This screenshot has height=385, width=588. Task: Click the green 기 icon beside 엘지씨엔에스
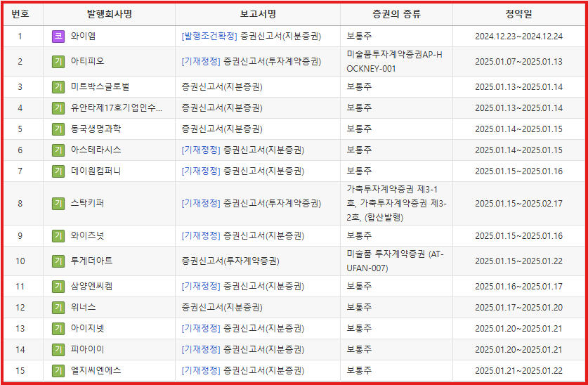point(58,370)
